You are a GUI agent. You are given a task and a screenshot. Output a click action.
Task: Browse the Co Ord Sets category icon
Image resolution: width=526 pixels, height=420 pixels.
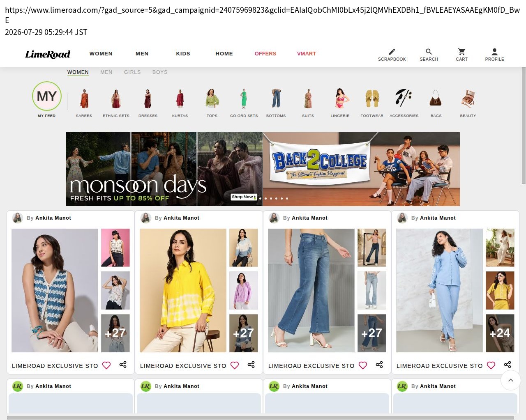click(x=244, y=99)
